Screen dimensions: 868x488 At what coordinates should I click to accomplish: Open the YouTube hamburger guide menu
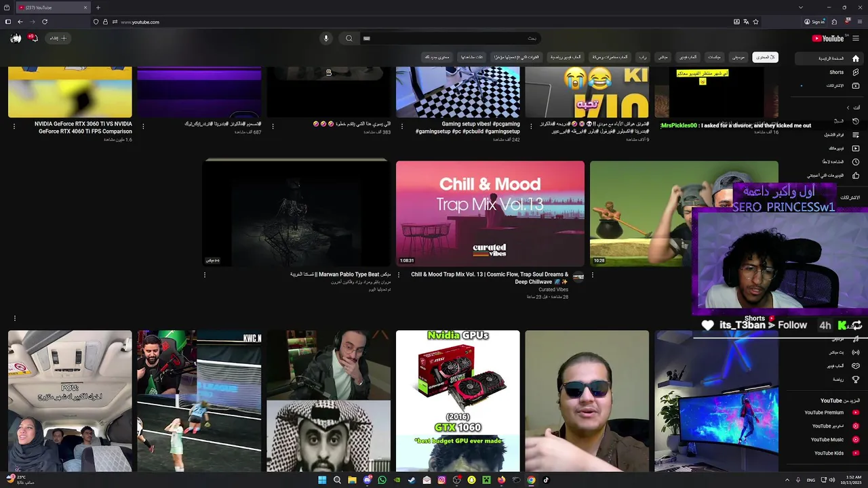[856, 38]
